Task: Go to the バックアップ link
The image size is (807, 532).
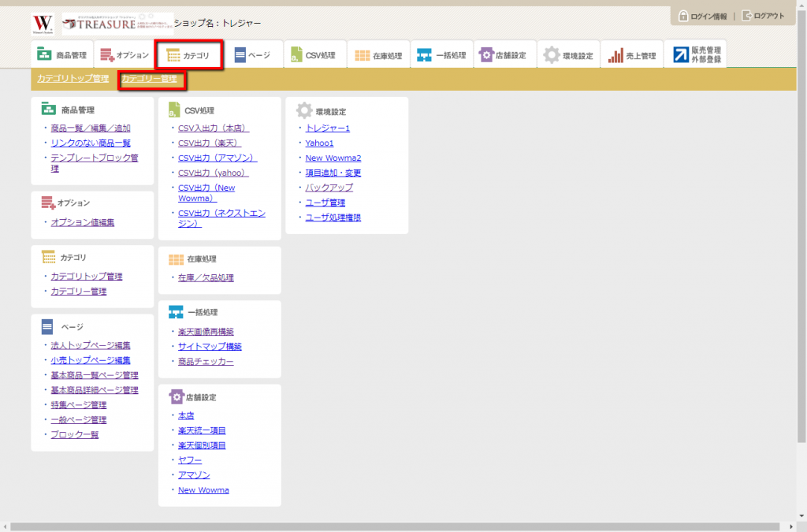Action: tap(329, 188)
